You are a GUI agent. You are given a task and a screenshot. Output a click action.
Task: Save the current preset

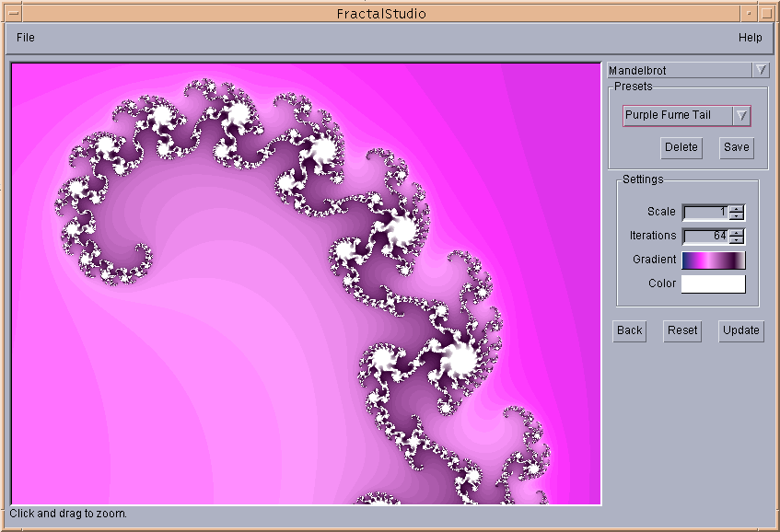click(736, 147)
